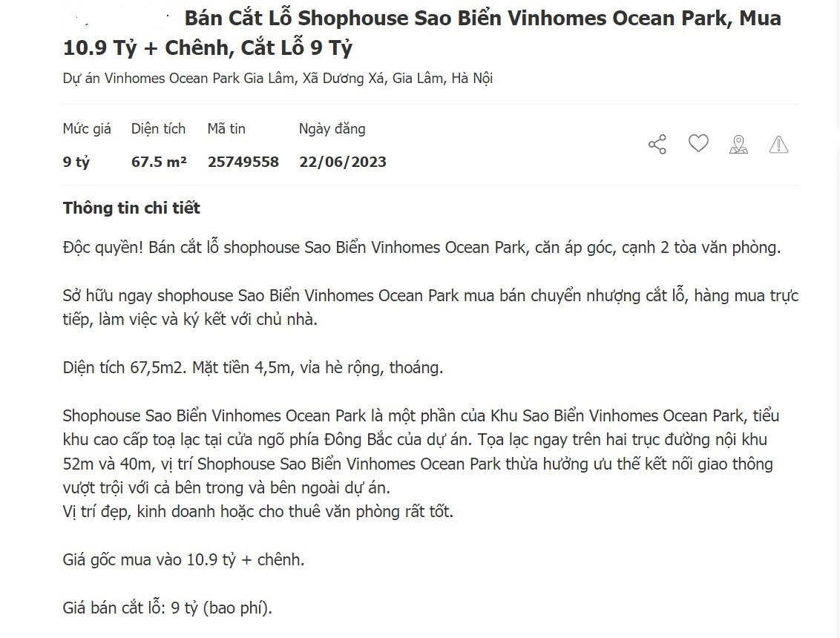Select listing code 25749558

pos(243,162)
